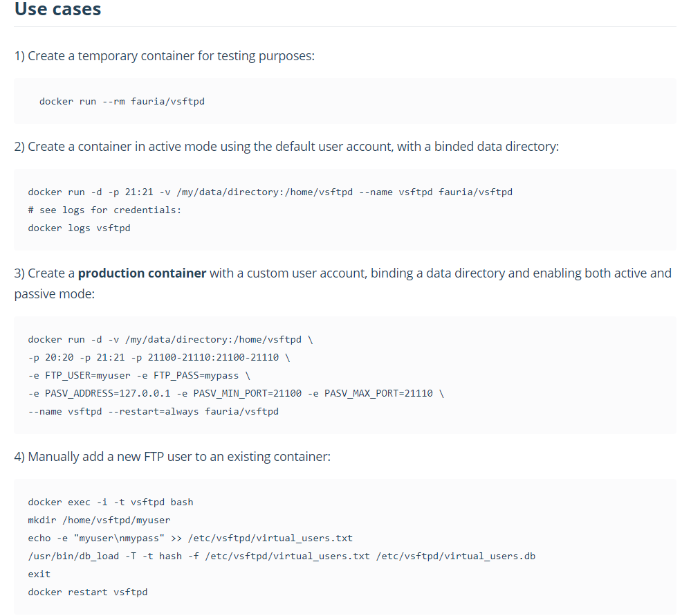Image resolution: width=700 pixels, height=616 pixels.
Task: Click the port mapping line with 21100-21110
Action: pyautogui.click(x=158, y=357)
